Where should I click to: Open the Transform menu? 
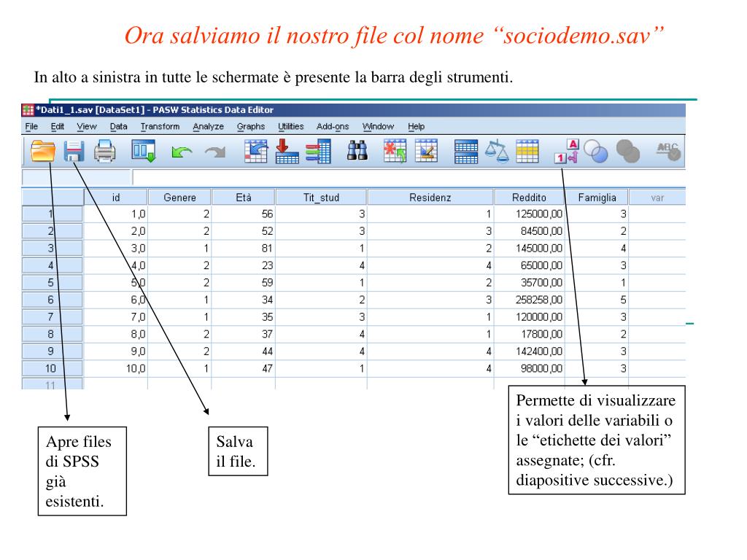(160, 127)
